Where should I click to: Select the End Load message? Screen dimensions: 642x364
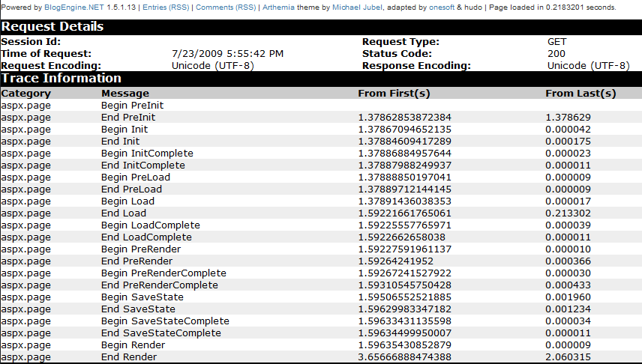(x=124, y=213)
